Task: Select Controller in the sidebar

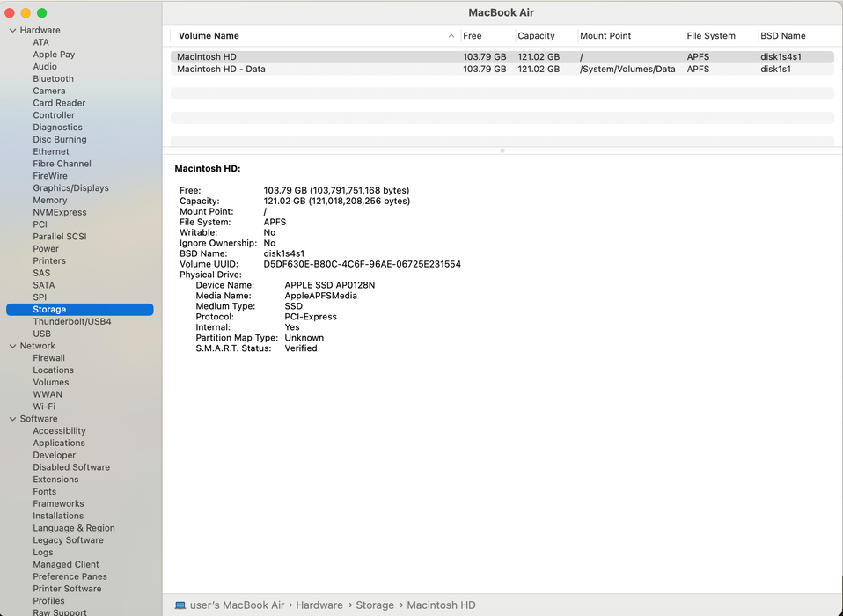Action: point(54,115)
